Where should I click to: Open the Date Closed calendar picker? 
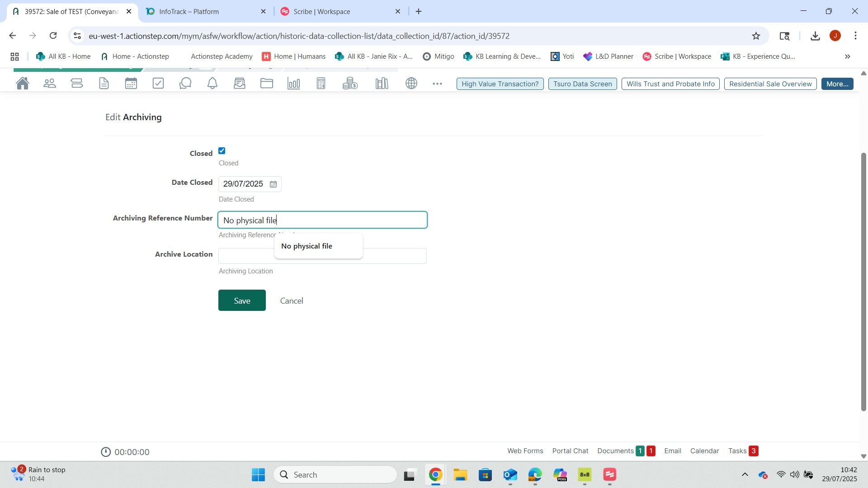[x=273, y=184]
